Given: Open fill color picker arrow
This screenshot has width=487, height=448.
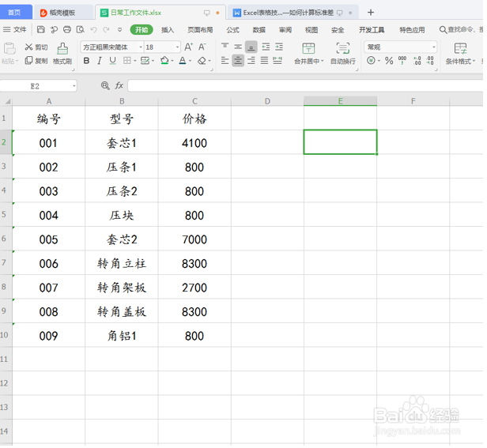Looking at the screenshot, I should coord(172,61).
